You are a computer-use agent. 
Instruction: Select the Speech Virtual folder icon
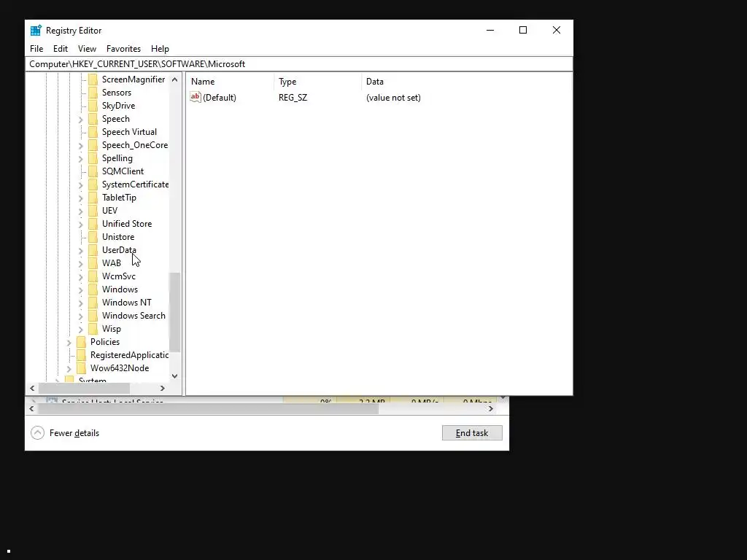tap(93, 132)
